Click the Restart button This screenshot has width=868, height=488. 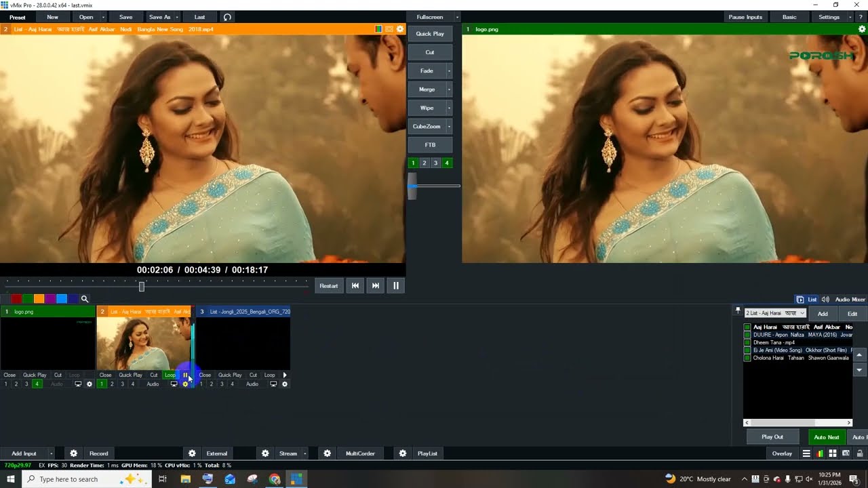tap(329, 286)
